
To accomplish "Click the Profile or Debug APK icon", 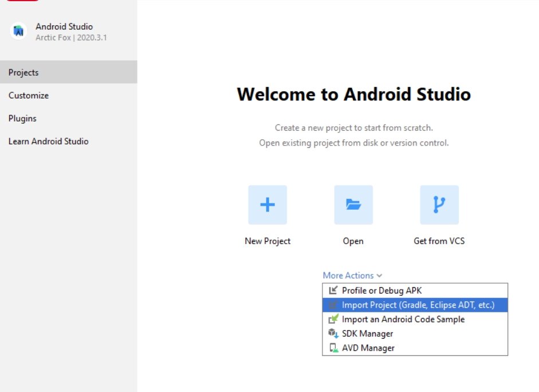I will 332,291.
